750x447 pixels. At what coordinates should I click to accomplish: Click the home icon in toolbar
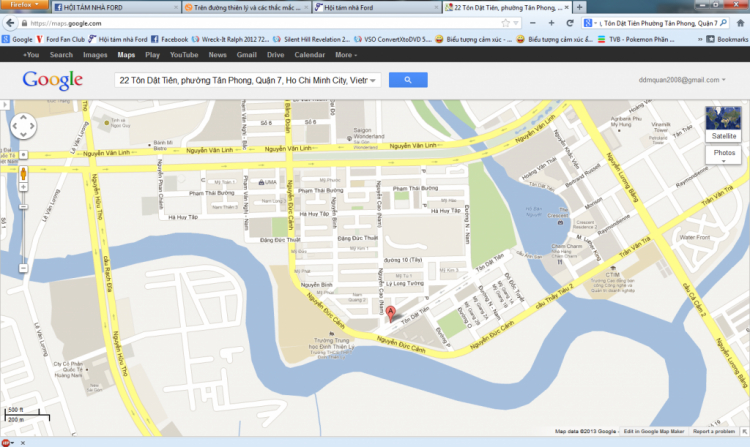click(740, 23)
